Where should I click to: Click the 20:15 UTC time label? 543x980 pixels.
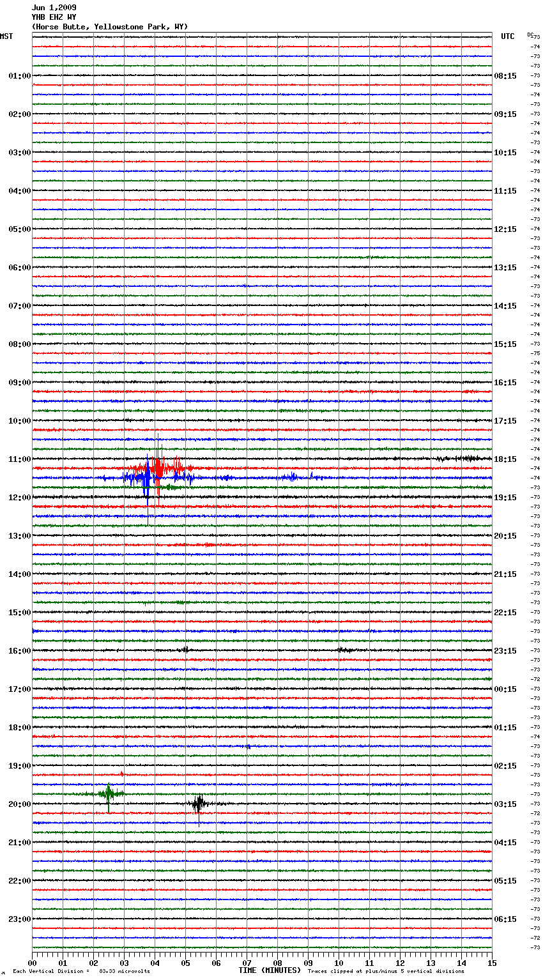(505, 536)
